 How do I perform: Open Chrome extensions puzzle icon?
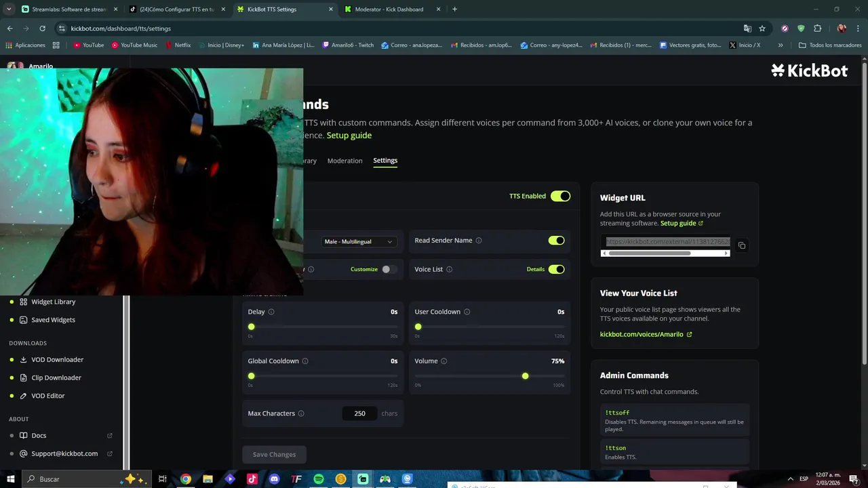click(817, 28)
